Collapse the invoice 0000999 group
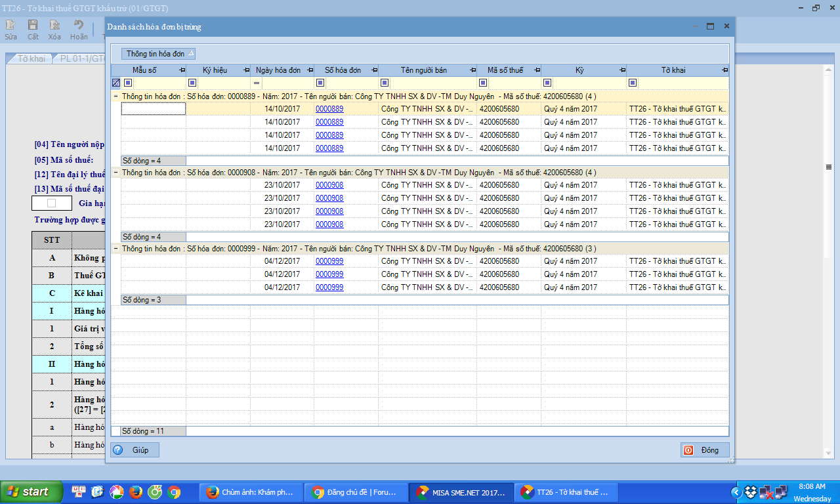Viewport: 840px width, 504px height. tap(115, 248)
